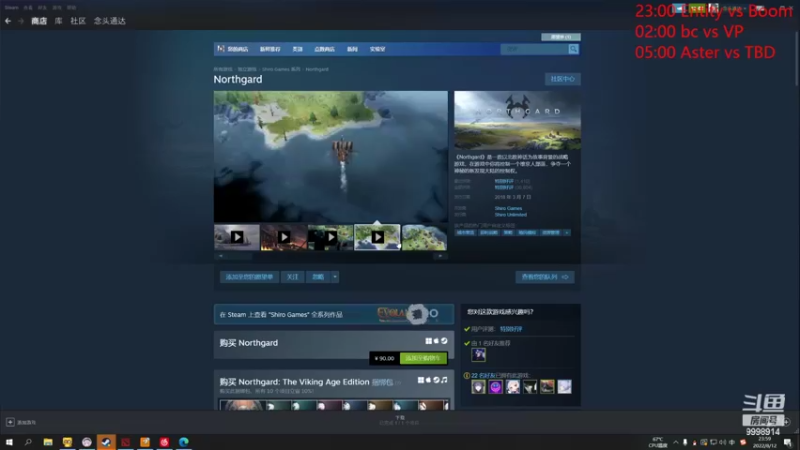The image size is (800, 450).
Task: Click 添加至您的愿望单 add to wishlist button
Action: tap(249, 277)
